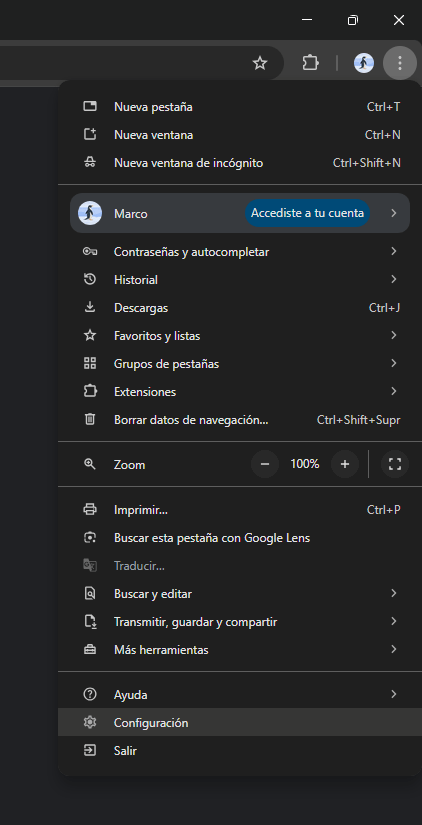Image resolution: width=422 pixels, height=825 pixels.
Task: Increase zoom with the plus button
Action: (345, 464)
